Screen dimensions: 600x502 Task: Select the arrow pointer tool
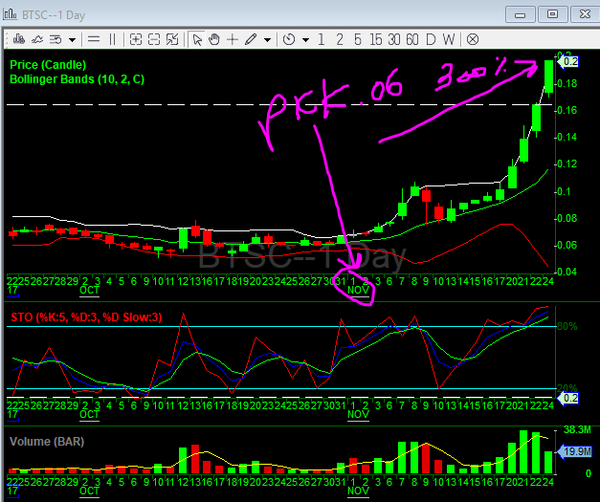click(x=197, y=39)
